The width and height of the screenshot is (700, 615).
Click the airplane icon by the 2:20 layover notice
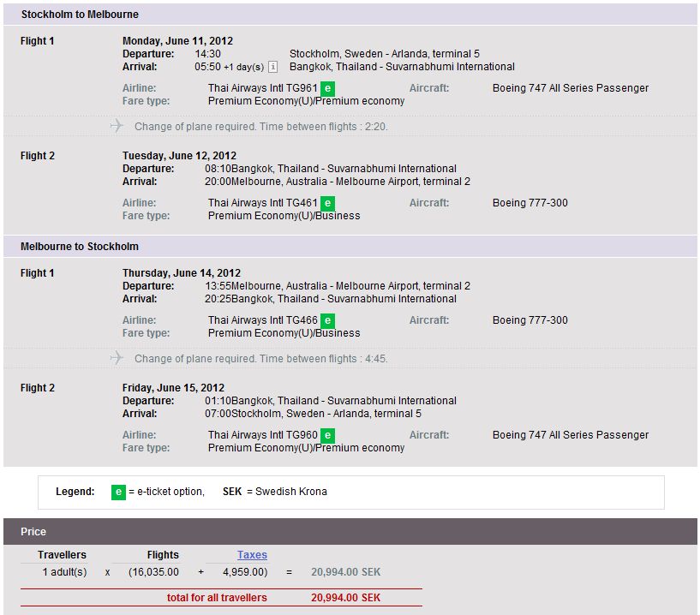117,126
